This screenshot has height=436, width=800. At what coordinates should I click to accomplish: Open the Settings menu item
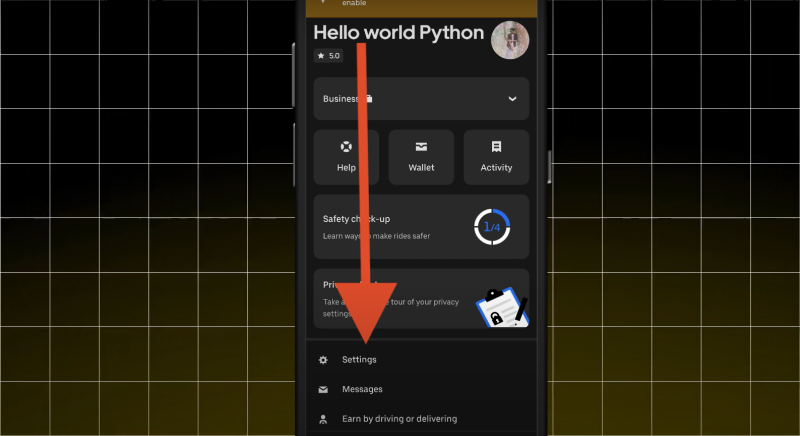(x=421, y=360)
